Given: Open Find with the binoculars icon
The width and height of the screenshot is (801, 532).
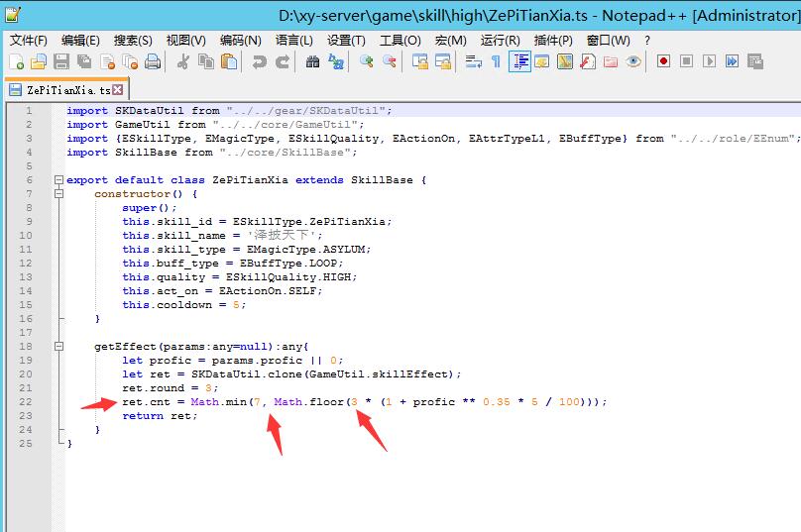Looking at the screenshot, I should point(312,61).
